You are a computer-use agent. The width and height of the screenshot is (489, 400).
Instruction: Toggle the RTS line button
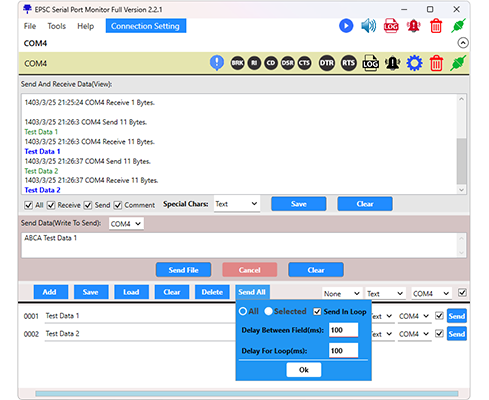coord(348,63)
